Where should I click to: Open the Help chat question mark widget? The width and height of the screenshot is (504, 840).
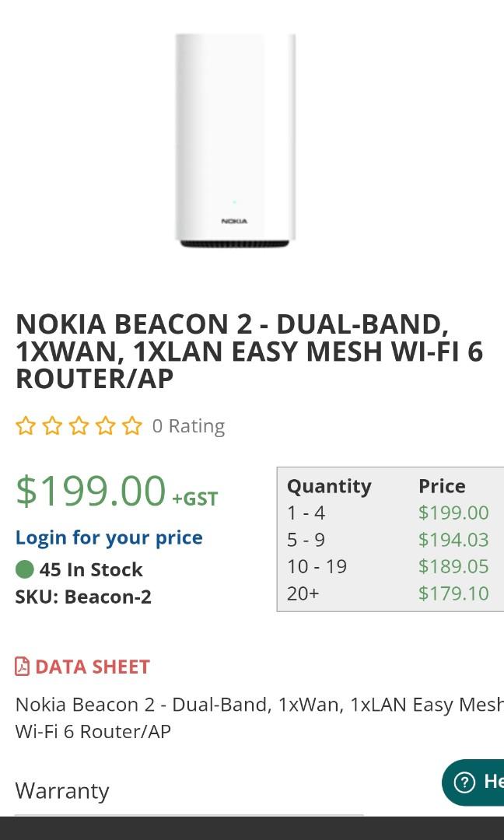[x=464, y=783]
